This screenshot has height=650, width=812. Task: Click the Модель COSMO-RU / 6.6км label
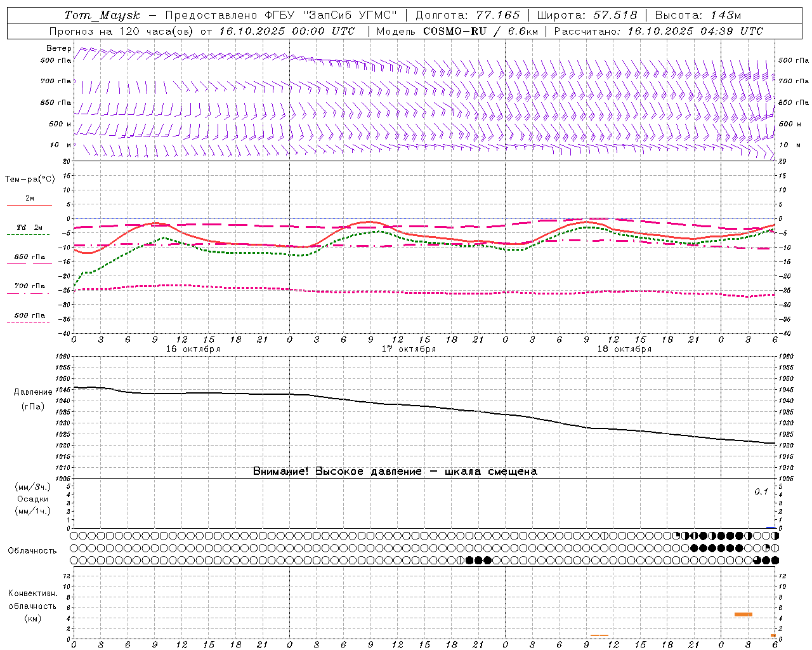coord(457,31)
